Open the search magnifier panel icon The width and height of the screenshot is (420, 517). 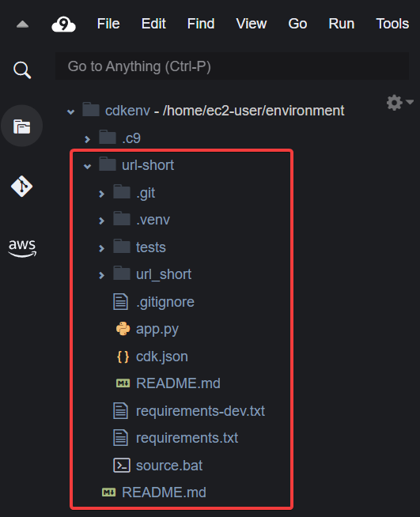(22, 70)
